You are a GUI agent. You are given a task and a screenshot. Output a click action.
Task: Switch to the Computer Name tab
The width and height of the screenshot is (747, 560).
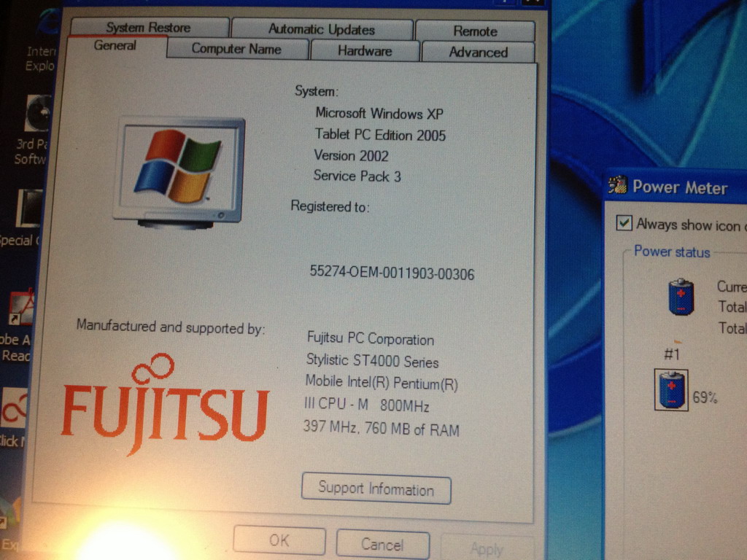[236, 49]
